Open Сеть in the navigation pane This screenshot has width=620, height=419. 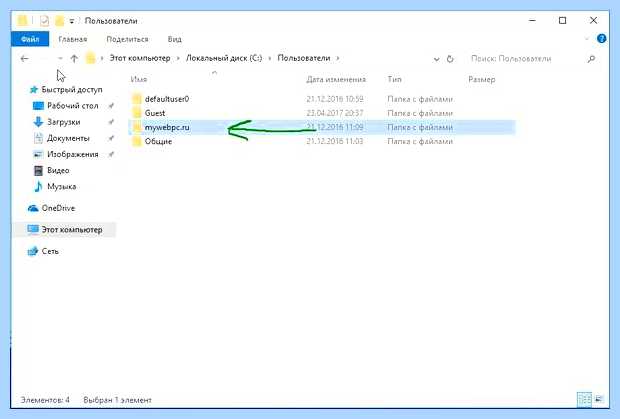coord(50,251)
